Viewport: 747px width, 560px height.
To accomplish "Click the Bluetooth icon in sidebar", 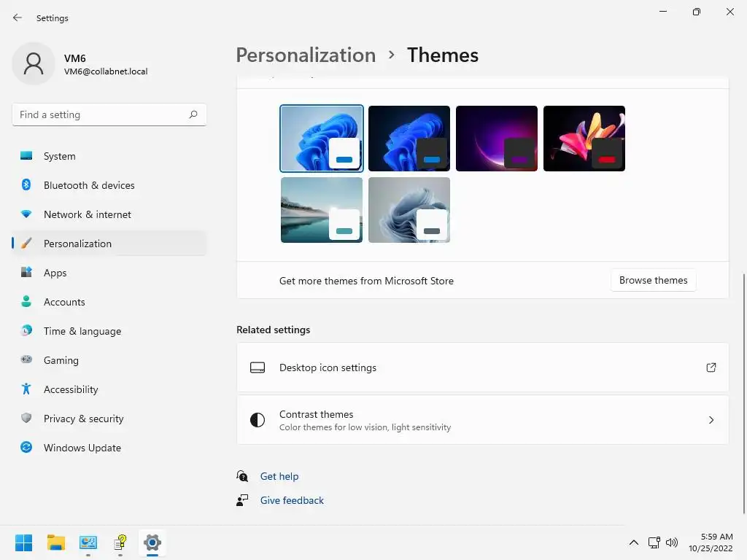I will coord(26,184).
